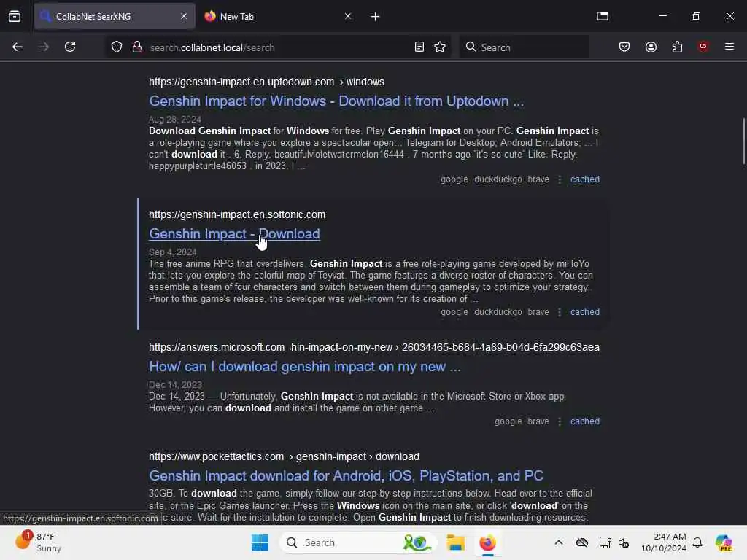
Task: Switch to the CollabNet SearXNG tab
Action: 115,16
